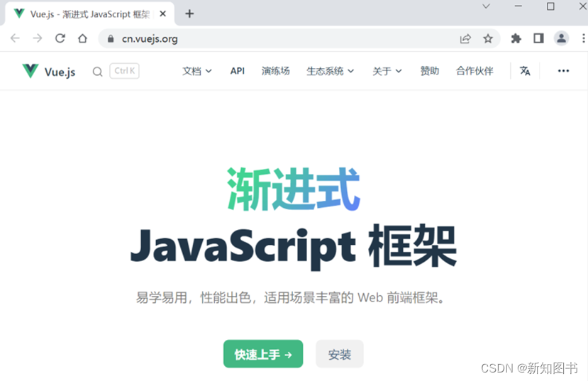Open the language translation icon
The height and width of the screenshot is (381, 588).
click(525, 71)
